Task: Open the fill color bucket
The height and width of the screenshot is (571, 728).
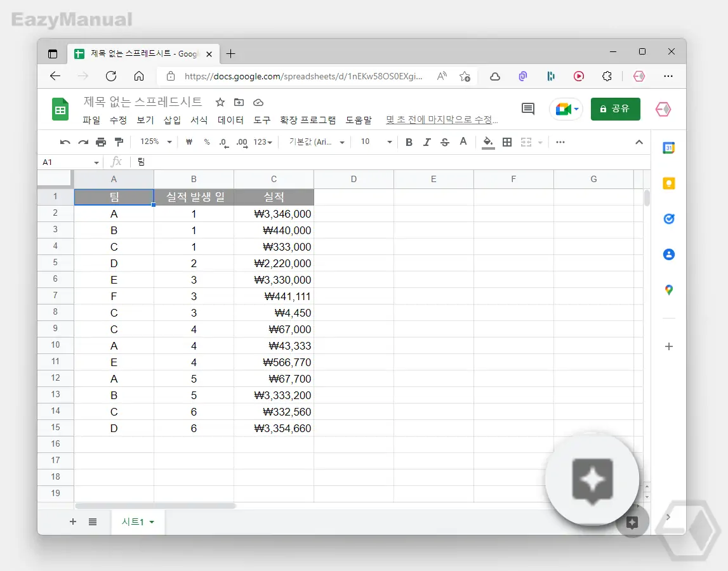Action: pyautogui.click(x=488, y=142)
